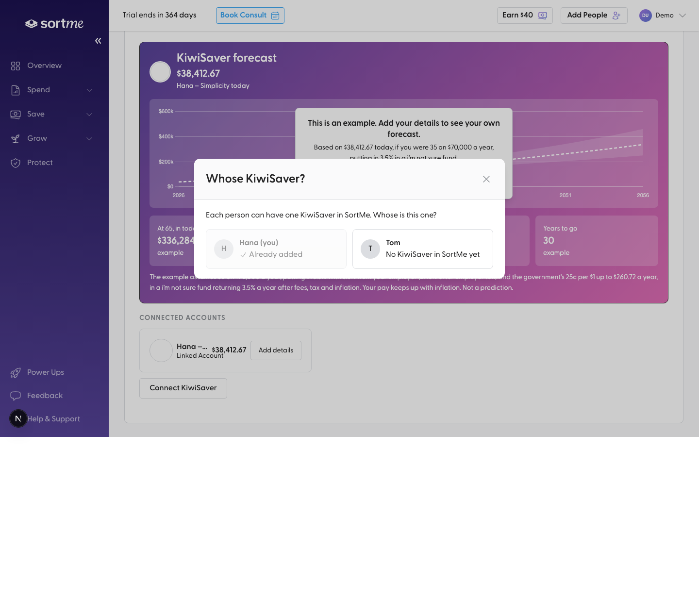Click the CONNECTED ACCOUNTS heading

click(182, 317)
